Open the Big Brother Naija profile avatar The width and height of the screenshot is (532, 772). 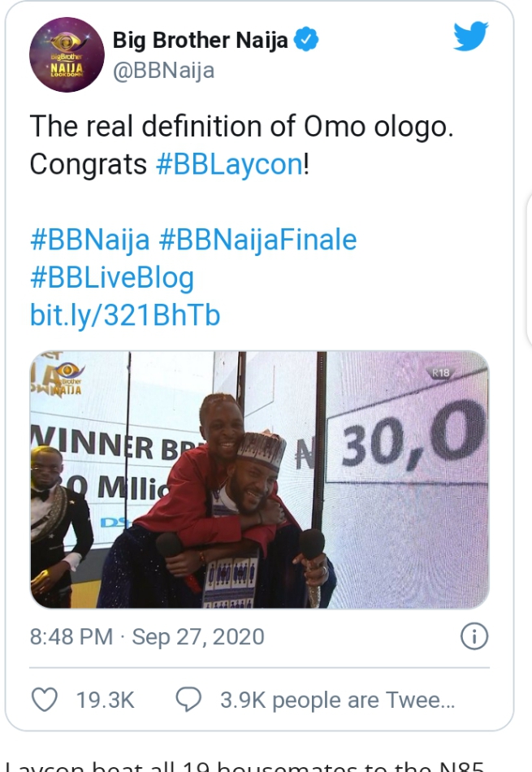coord(67,54)
